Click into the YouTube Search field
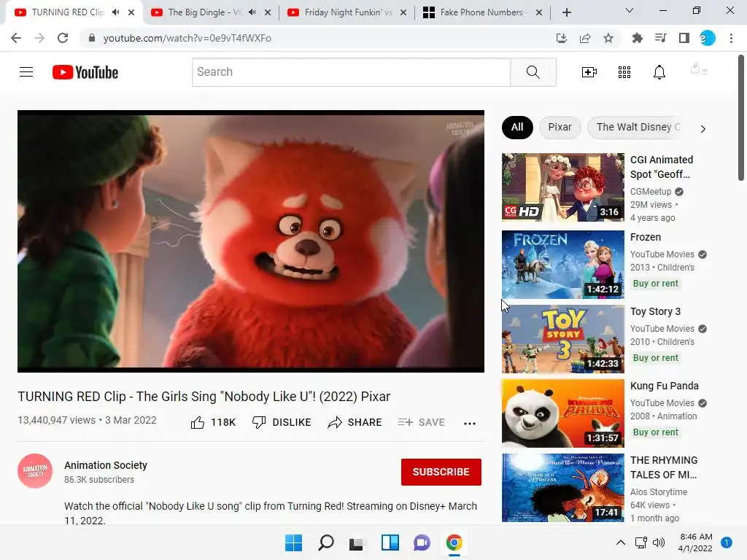747x560 pixels. (351, 72)
